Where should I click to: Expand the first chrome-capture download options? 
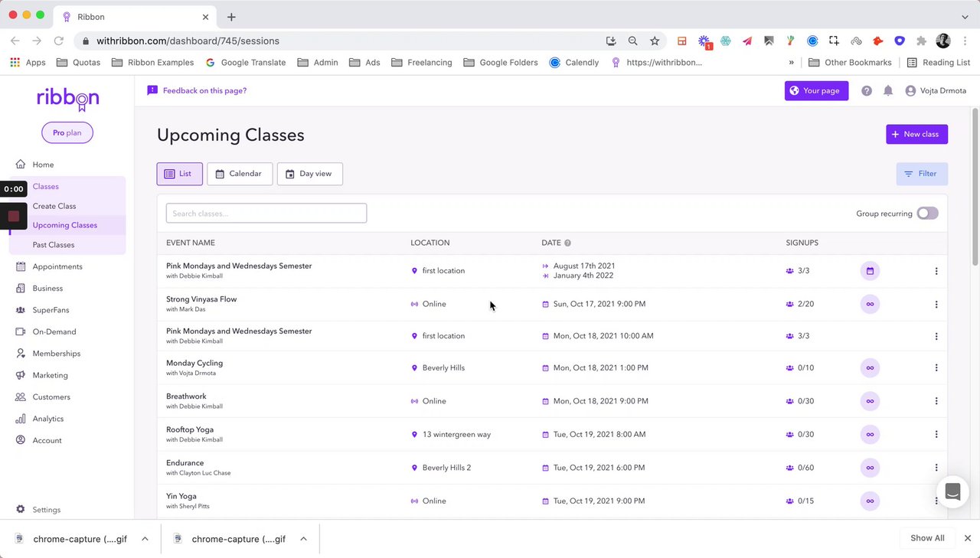[x=145, y=539]
